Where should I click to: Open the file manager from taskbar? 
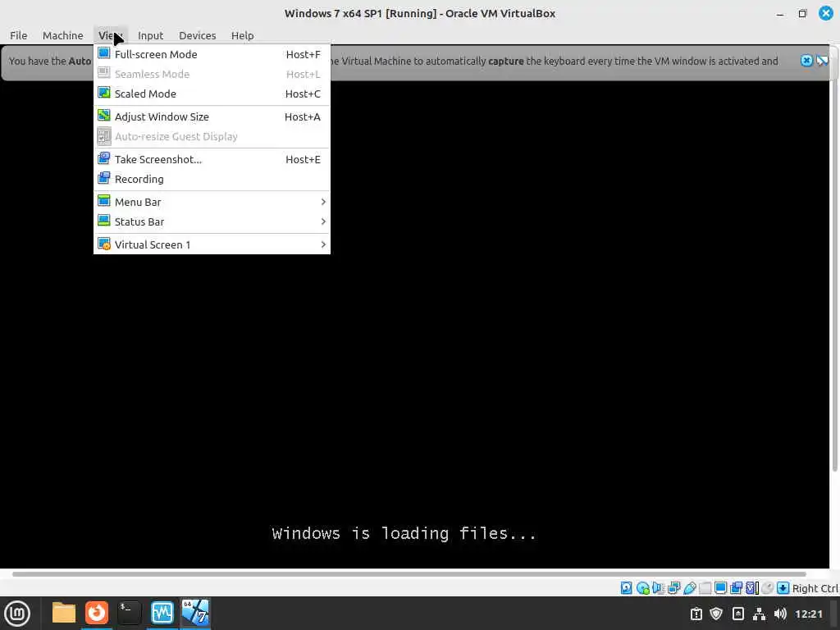point(63,614)
